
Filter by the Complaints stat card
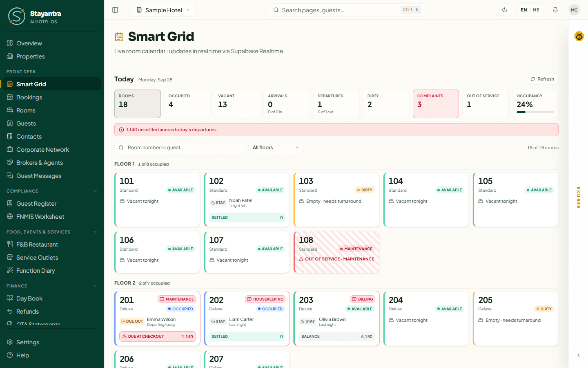pos(436,104)
